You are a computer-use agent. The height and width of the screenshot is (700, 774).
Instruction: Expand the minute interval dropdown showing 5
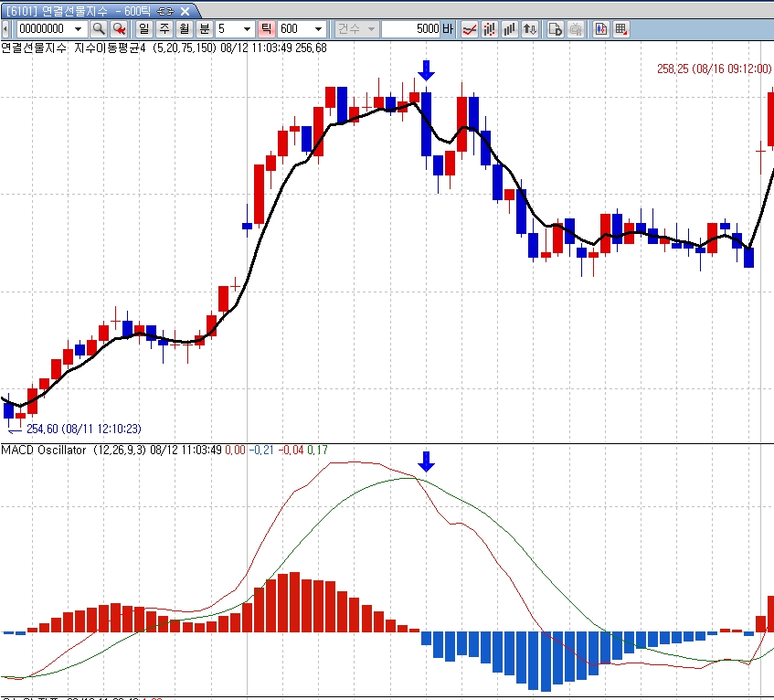pos(247,29)
